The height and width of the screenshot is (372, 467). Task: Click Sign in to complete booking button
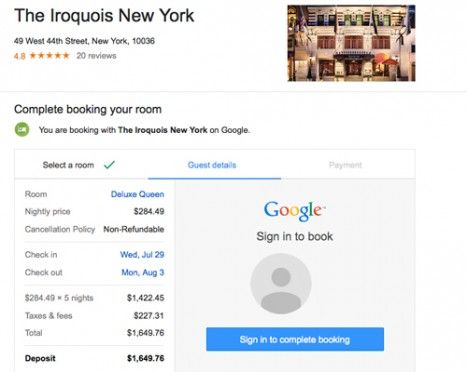[295, 339]
